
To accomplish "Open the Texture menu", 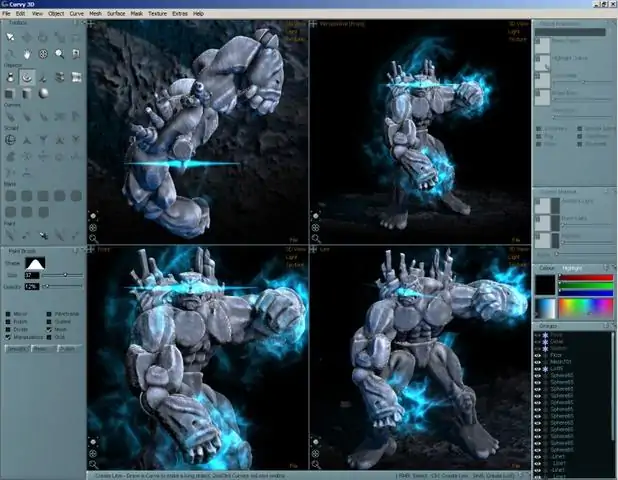I will click(x=158, y=13).
